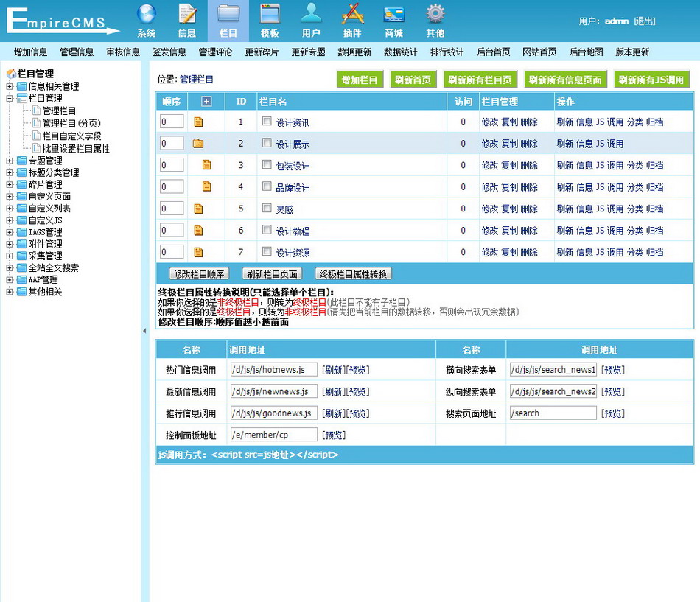Open 管理评论 menu item

click(216, 52)
